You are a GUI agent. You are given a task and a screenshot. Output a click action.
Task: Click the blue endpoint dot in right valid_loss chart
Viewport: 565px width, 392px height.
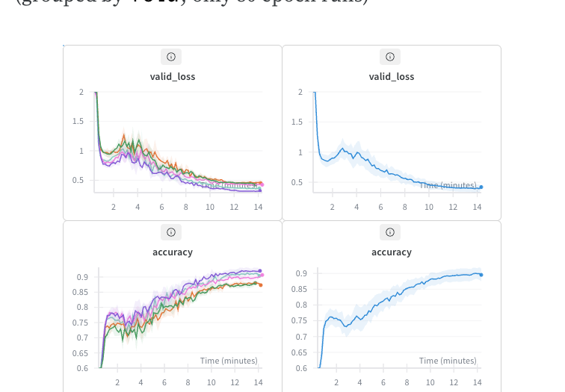(481, 187)
